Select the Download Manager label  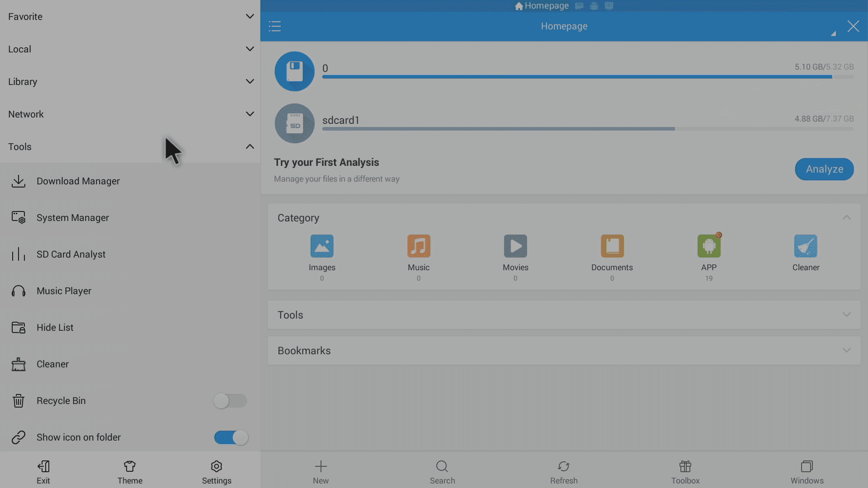[x=78, y=181]
